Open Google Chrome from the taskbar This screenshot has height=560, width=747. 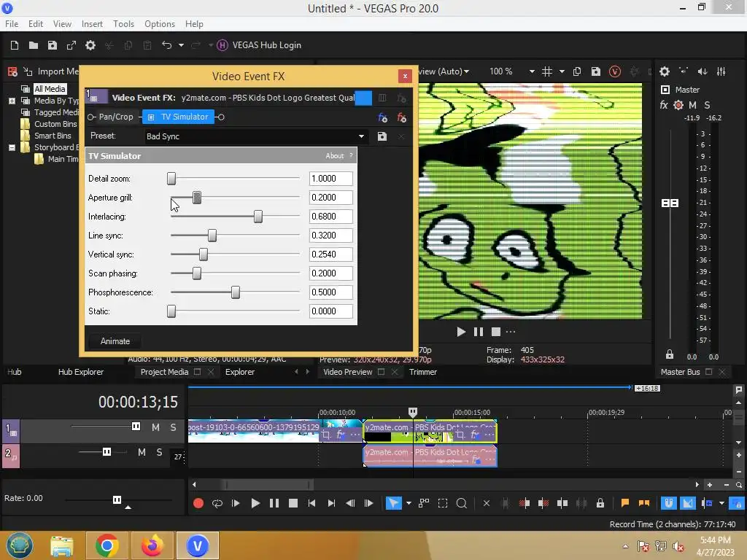[107, 545]
